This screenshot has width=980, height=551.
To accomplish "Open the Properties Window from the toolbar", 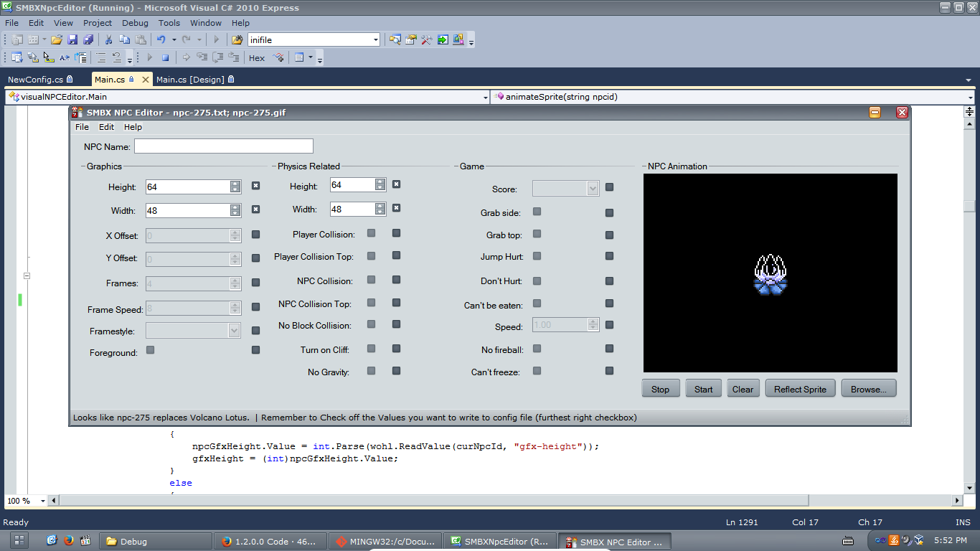I will click(x=411, y=40).
